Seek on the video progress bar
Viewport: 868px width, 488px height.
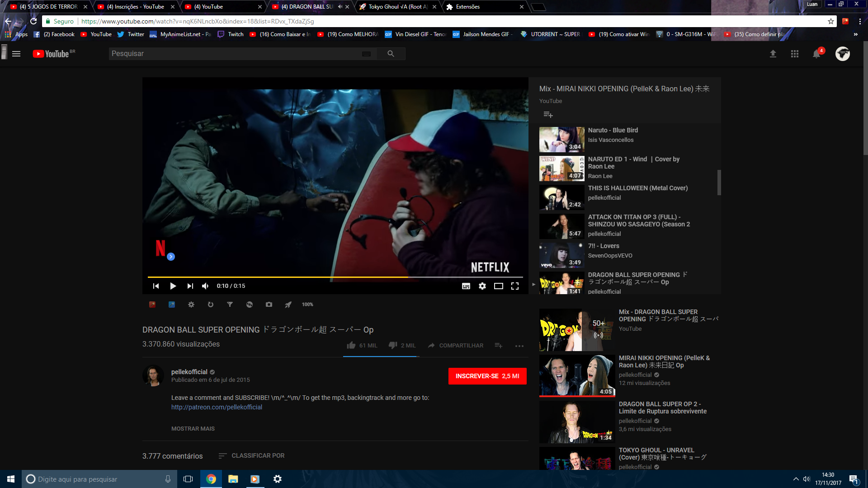(335, 277)
